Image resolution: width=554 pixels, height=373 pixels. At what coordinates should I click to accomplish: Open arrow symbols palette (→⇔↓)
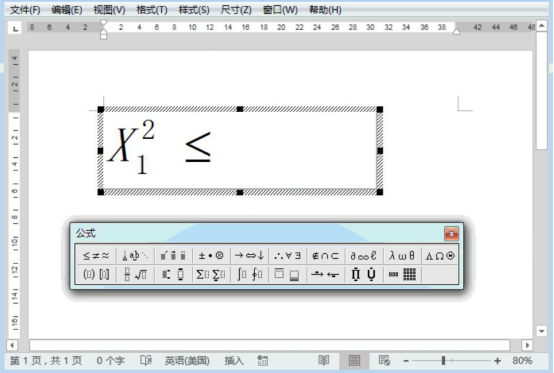coord(249,255)
